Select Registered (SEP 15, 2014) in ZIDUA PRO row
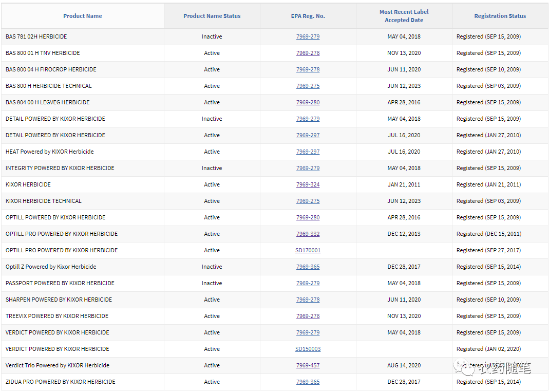The image size is (549, 392). (x=489, y=382)
